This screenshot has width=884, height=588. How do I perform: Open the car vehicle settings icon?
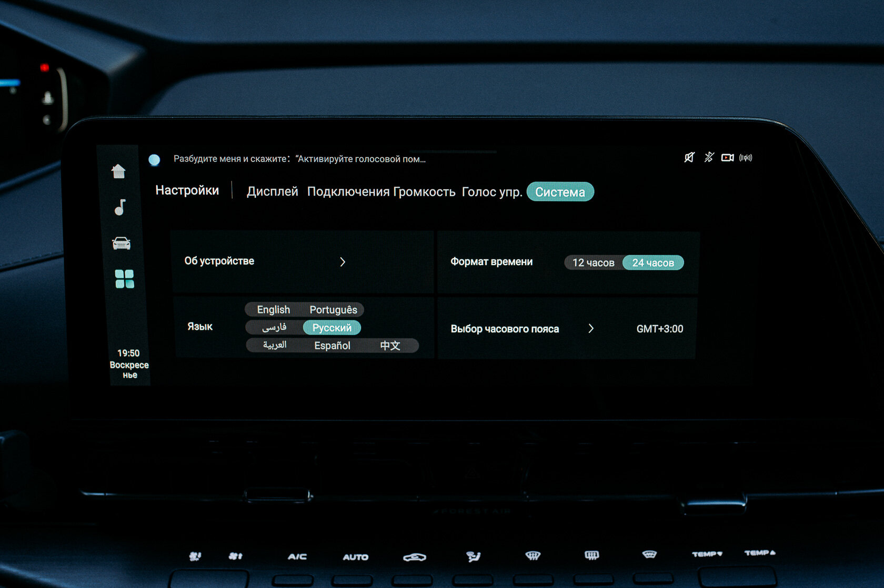point(121,243)
